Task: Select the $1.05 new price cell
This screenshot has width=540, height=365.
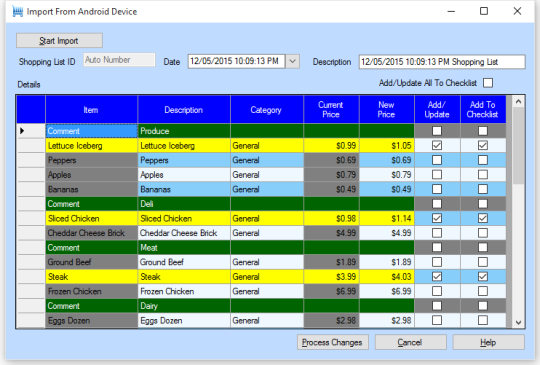Action: click(387, 146)
